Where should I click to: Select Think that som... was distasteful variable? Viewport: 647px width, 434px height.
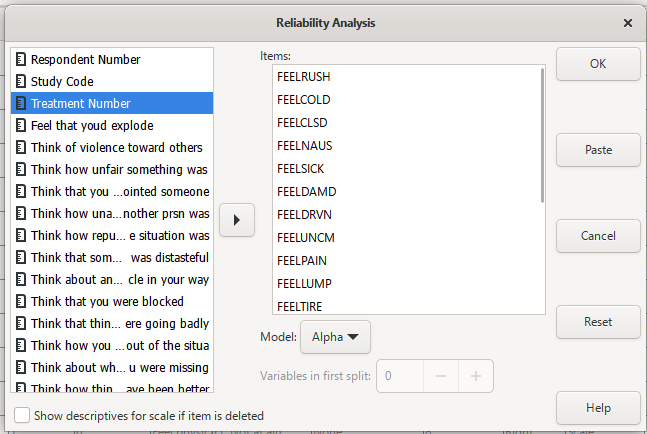(112, 257)
